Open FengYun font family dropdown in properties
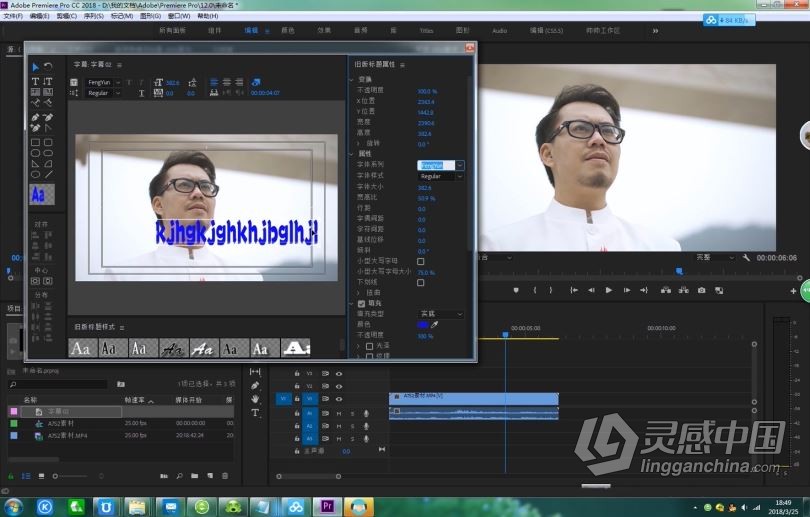Viewport: 810px width, 517px height. pos(459,165)
